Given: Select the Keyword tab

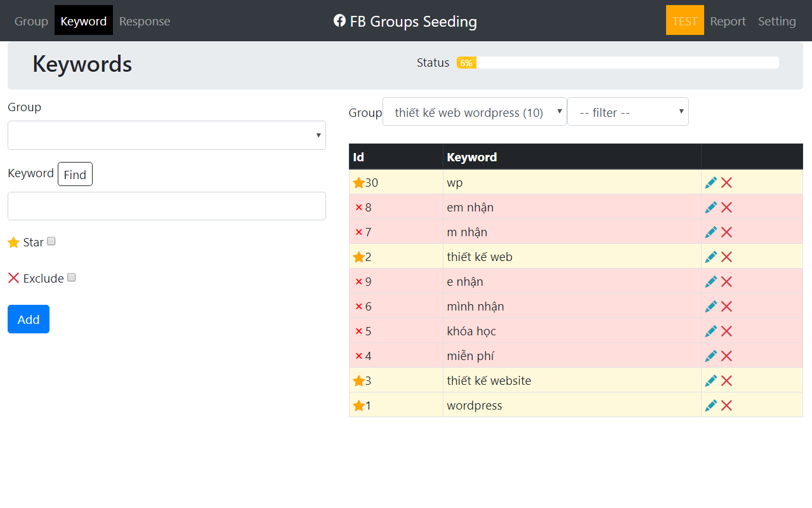Looking at the screenshot, I should click(84, 21).
